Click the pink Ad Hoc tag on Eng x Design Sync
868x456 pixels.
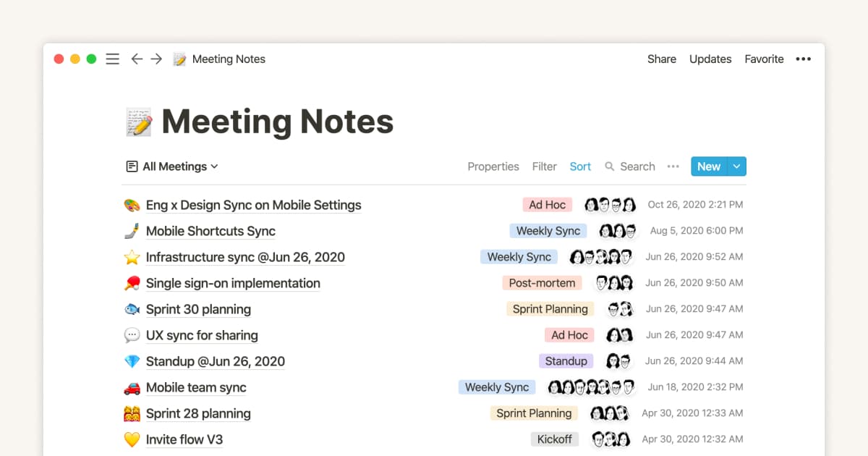tap(547, 205)
